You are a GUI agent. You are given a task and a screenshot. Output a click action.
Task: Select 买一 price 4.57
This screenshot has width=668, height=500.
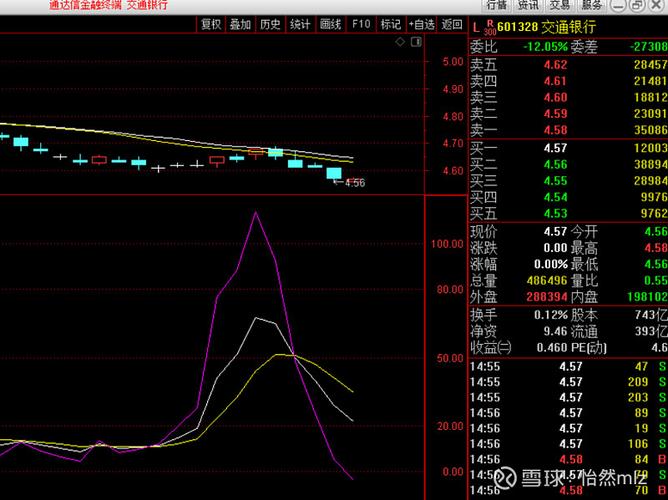555,148
